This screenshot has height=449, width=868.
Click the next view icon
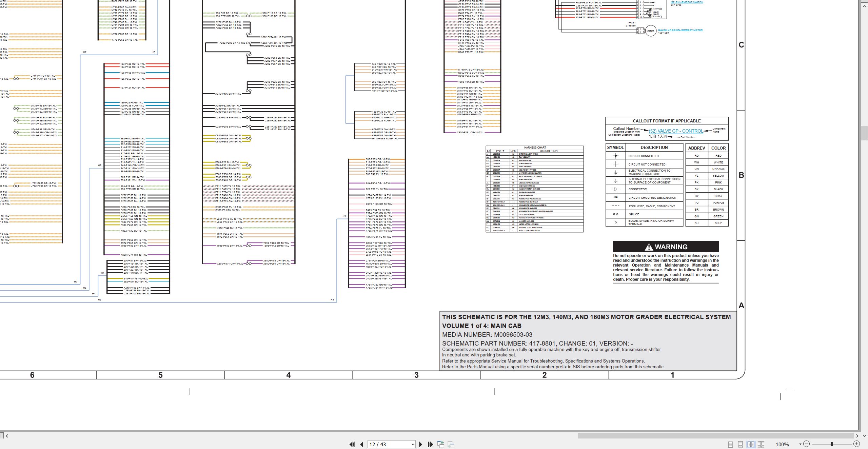[451, 444]
